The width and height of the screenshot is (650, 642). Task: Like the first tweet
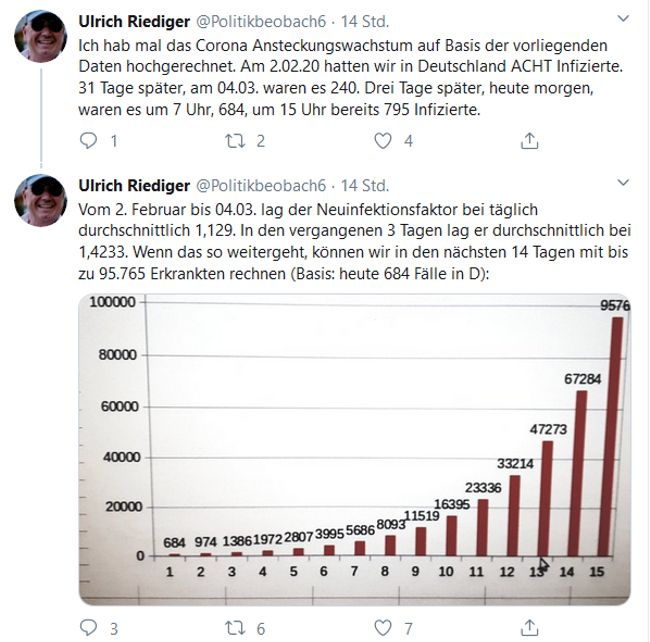pos(383,141)
